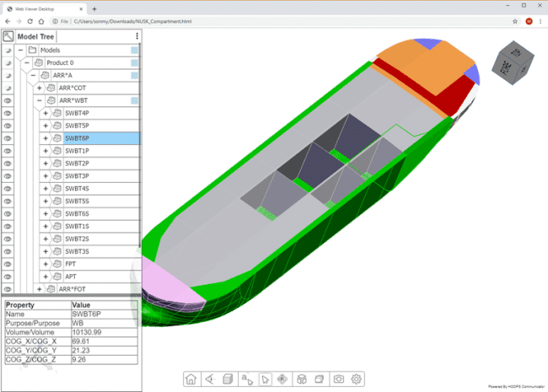Select the Web Viewer Desktop browser tab
Image resolution: width=548 pixels, height=392 pixels.
click(42, 8)
